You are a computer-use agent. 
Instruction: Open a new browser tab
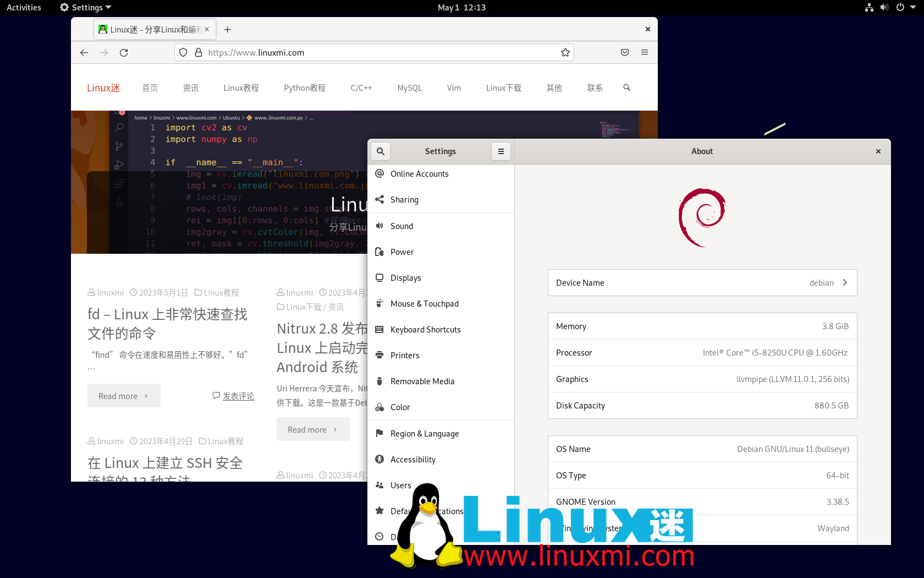tap(228, 30)
